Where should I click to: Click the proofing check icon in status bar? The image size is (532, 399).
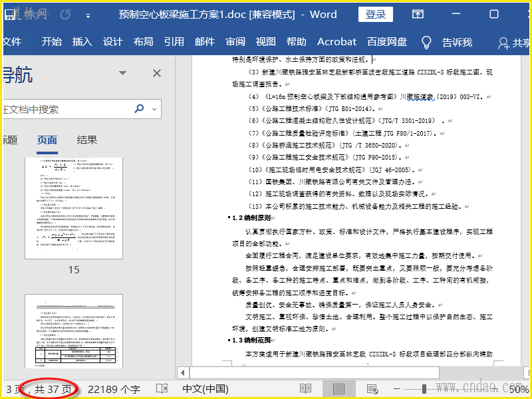[162, 389]
